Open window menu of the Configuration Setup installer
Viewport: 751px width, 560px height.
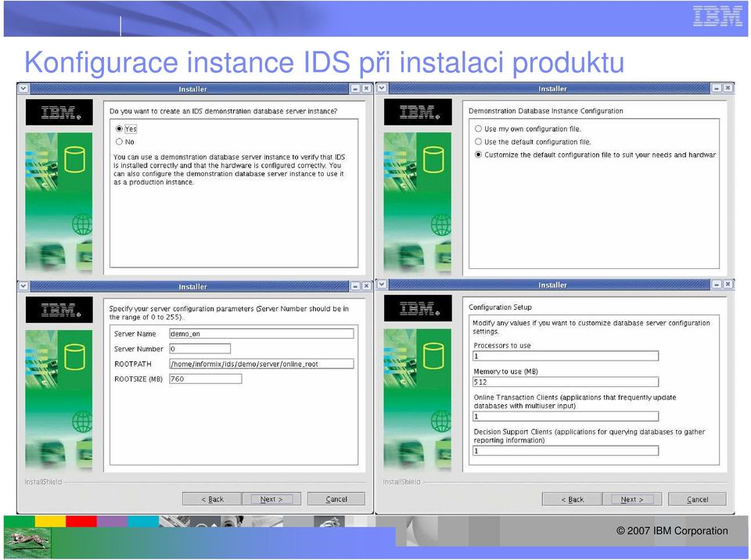coord(382,284)
